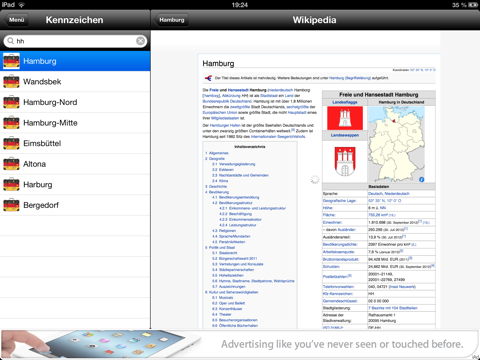Select the Eimsbüttel list row
Screen dimensions: 480x360
tap(75, 143)
